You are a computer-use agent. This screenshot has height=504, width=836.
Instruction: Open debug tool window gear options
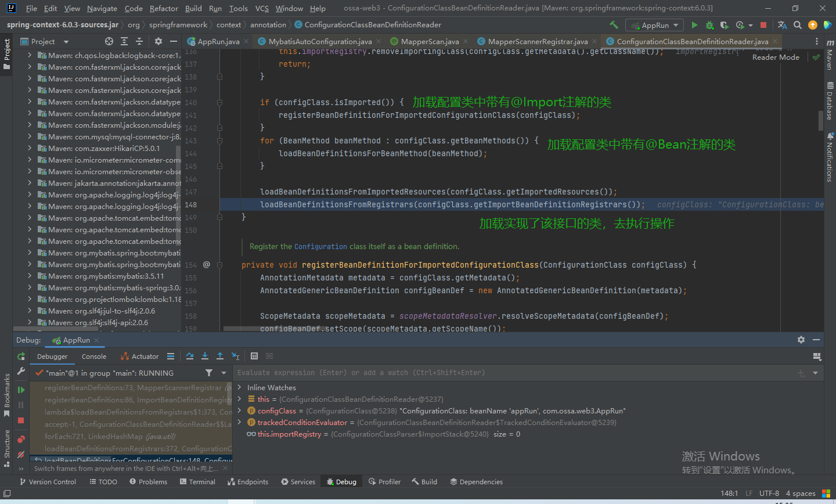coord(801,340)
